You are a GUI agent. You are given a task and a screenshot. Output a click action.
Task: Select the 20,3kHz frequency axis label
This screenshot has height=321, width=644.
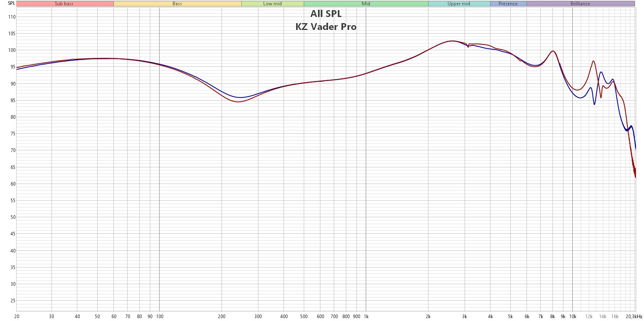pyautogui.click(x=634, y=317)
